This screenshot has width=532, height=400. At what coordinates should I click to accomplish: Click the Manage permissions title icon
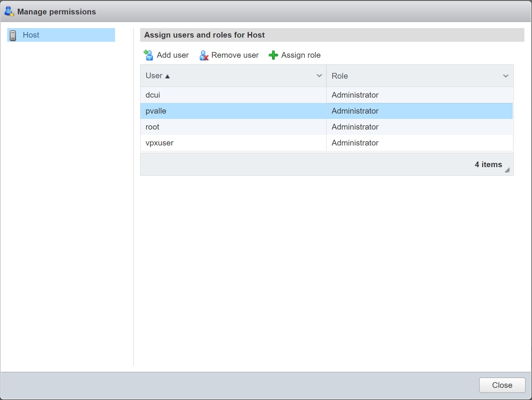9,11
